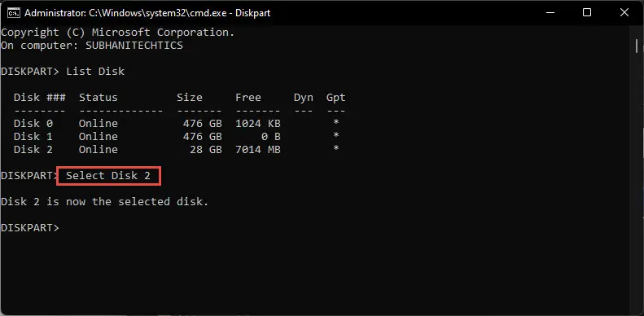Click the Free column header
This screenshot has height=316, width=644.
pos(248,98)
